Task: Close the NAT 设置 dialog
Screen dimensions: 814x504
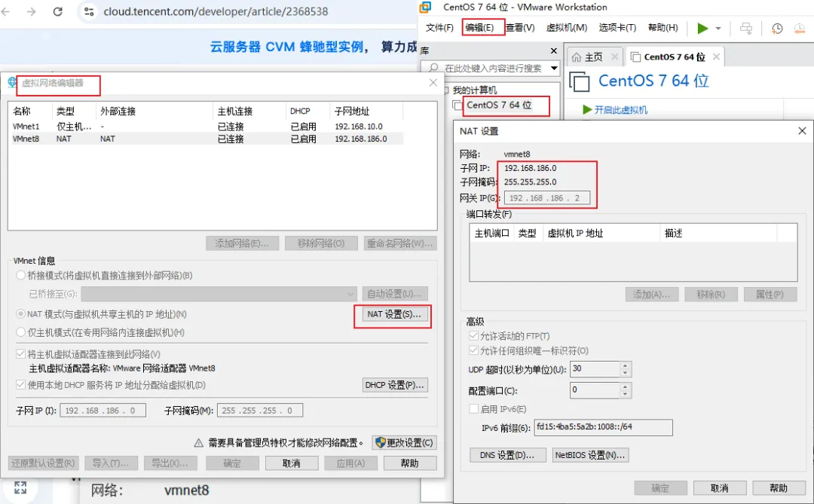Action: click(802, 131)
